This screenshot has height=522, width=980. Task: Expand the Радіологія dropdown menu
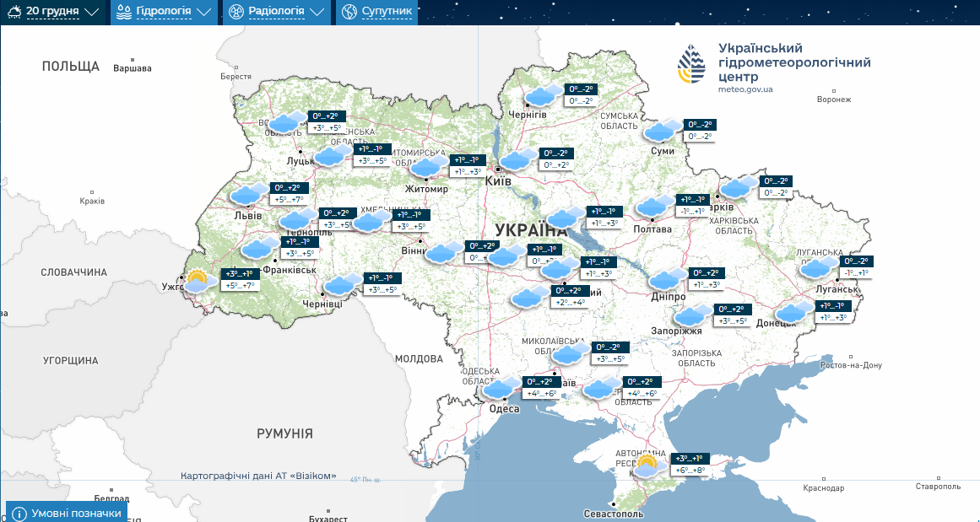276,12
